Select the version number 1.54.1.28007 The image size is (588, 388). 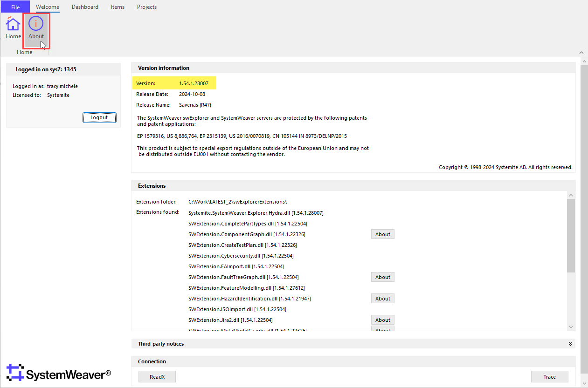(x=194, y=83)
